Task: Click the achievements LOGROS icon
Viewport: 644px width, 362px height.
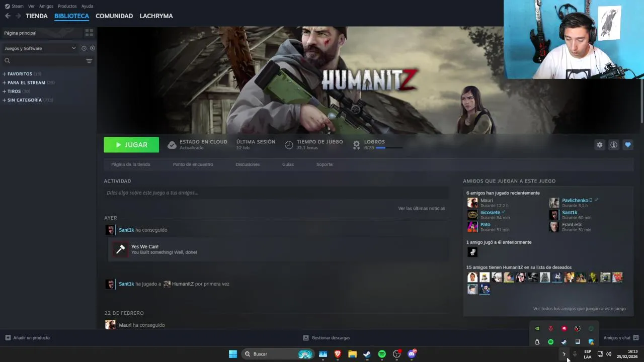Action: tap(356, 145)
